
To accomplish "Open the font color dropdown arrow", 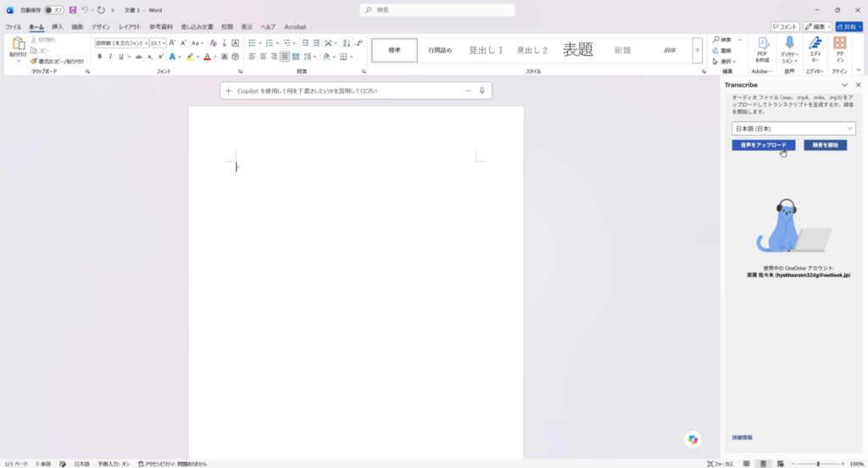I will [x=214, y=57].
